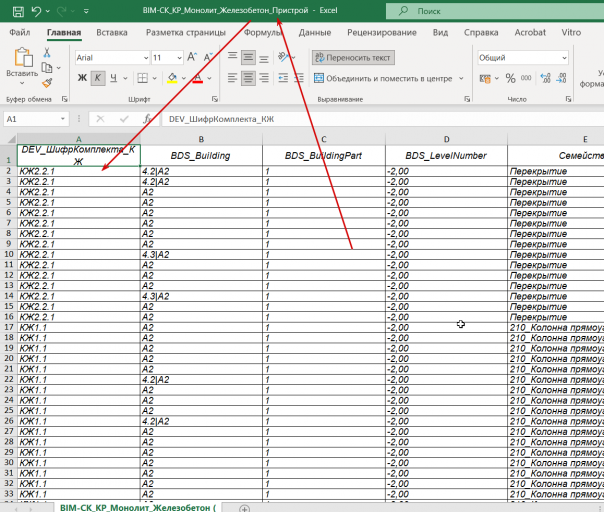Open the Acrobat ribbon tab
604x512 pixels.
[530, 33]
